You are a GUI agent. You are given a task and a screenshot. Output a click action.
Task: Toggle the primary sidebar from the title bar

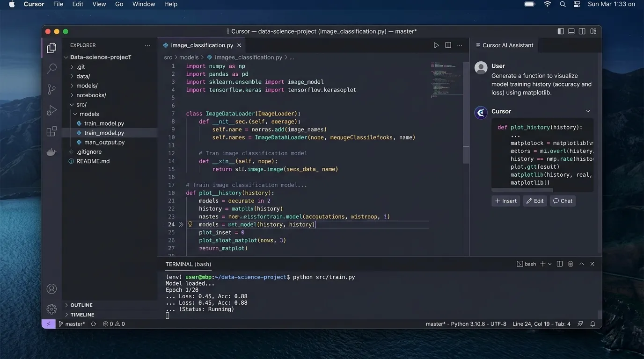[x=561, y=31]
